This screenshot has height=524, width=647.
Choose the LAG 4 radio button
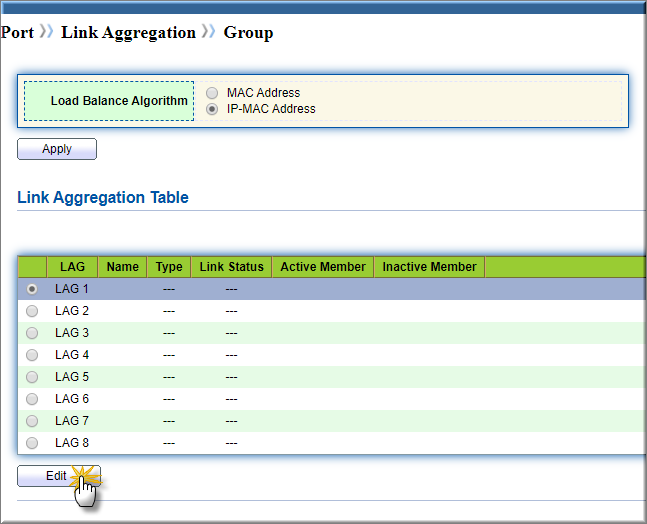tap(32, 355)
